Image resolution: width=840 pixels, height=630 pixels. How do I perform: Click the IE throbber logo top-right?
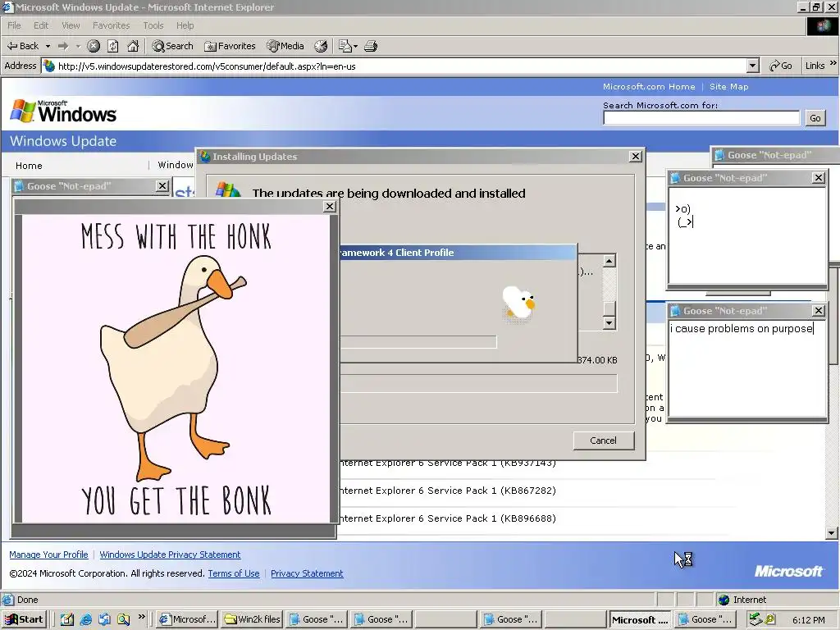tap(822, 25)
